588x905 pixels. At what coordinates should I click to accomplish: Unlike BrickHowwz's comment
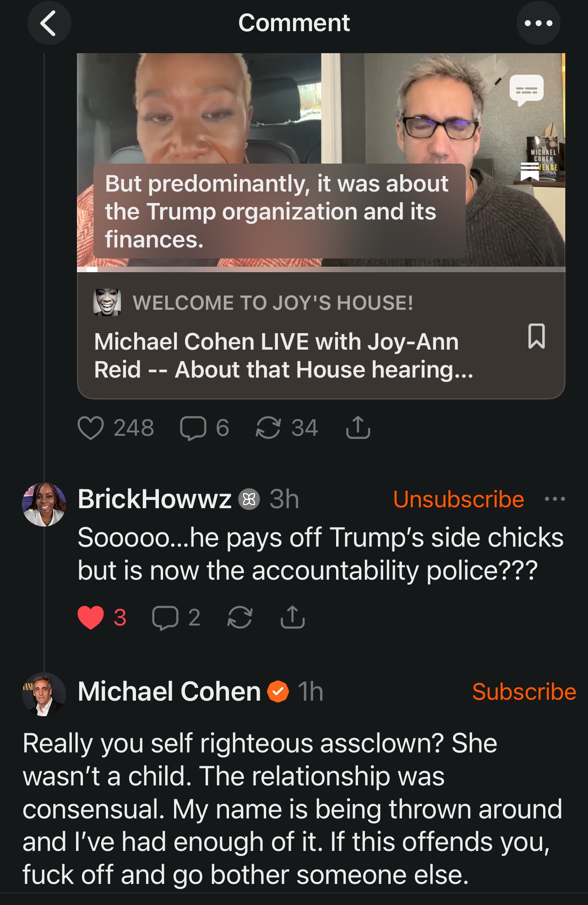point(91,617)
